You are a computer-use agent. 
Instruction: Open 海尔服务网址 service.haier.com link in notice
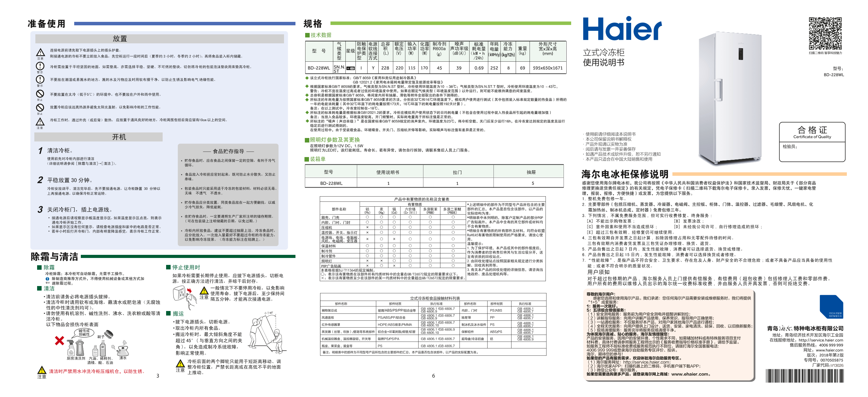(x=647, y=362)
